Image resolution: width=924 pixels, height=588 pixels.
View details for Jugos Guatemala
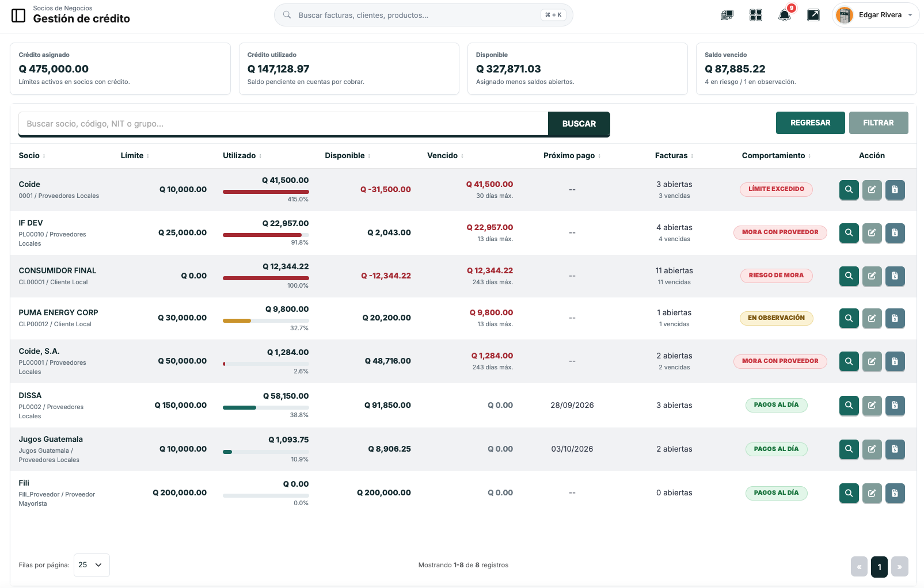(x=849, y=449)
